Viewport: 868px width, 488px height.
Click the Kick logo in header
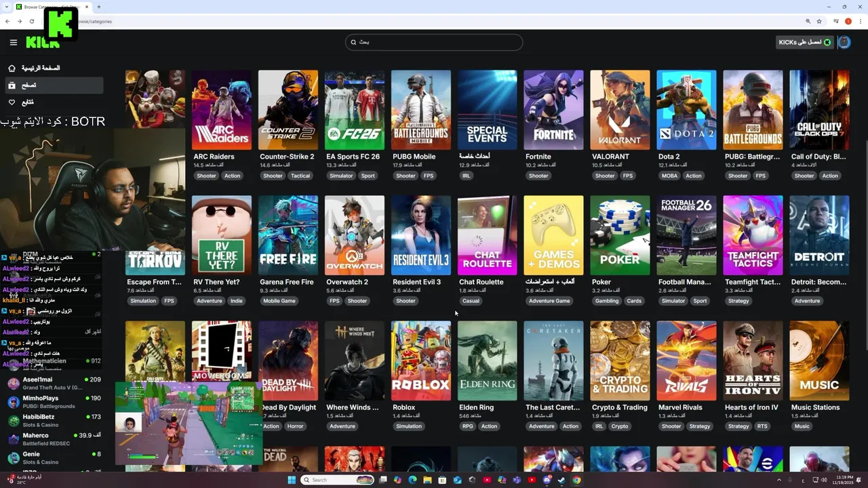[43, 42]
